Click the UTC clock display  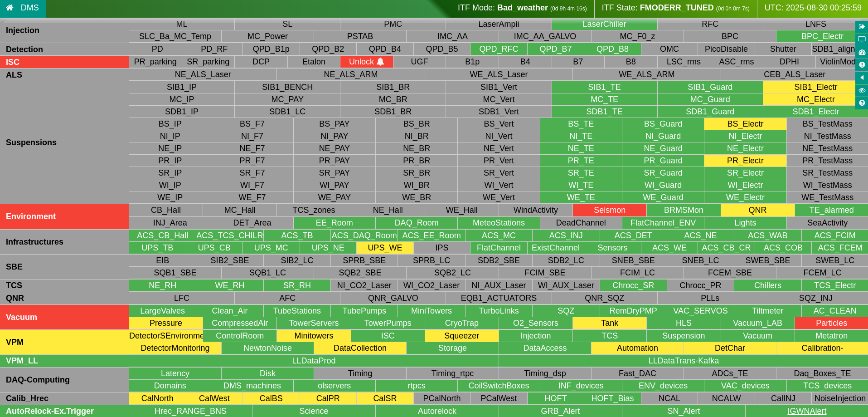[x=813, y=8]
